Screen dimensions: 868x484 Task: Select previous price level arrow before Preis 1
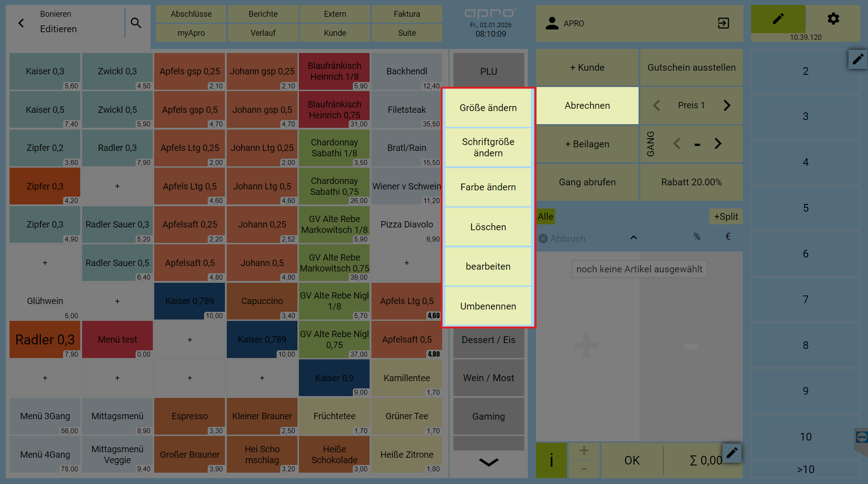click(x=656, y=106)
